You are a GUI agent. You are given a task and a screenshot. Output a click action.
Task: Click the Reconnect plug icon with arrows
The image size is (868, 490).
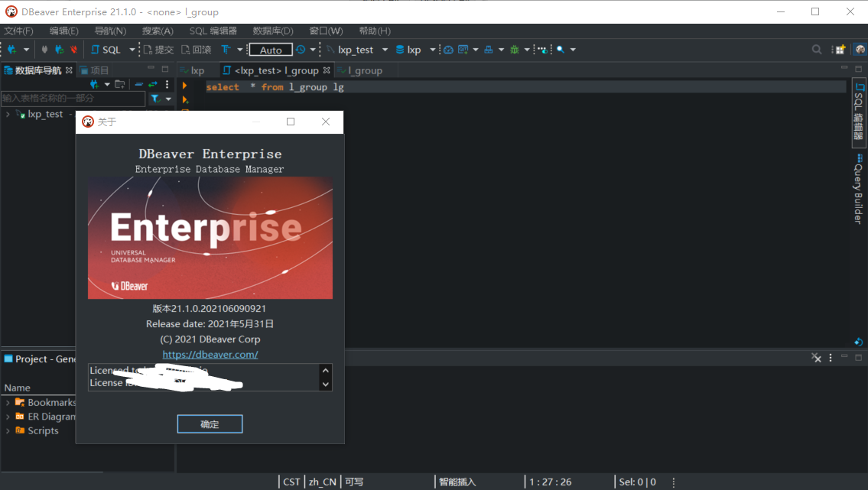coord(59,50)
